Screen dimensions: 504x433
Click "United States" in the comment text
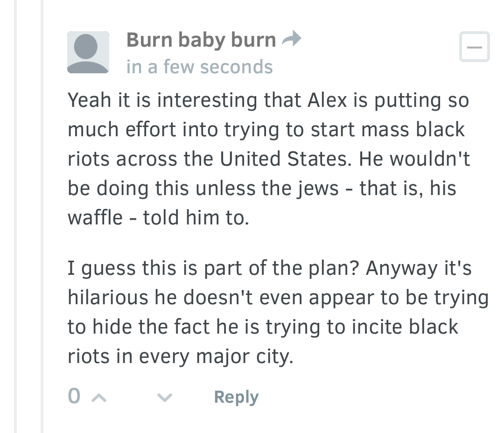[284, 159]
